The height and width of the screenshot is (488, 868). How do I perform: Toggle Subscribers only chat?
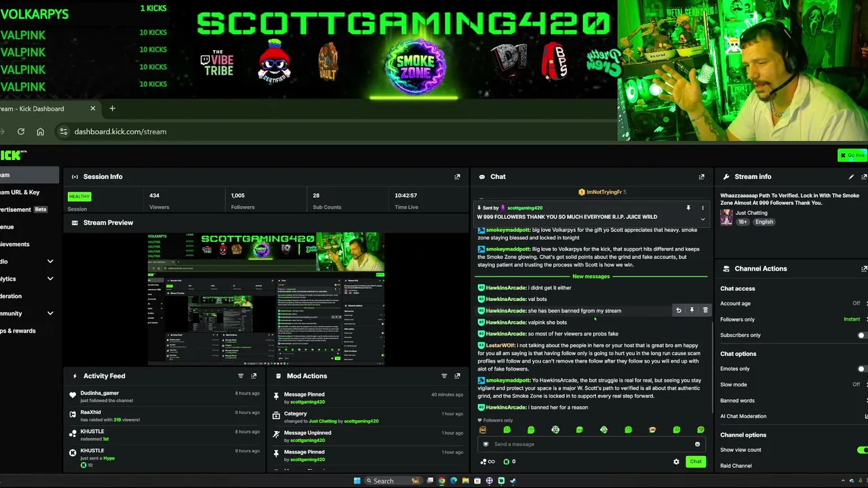pyautogui.click(x=863, y=335)
